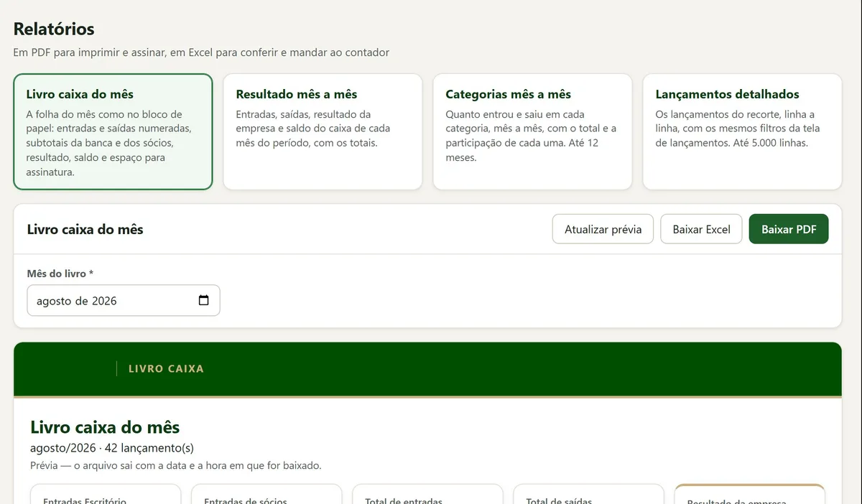Click the Mês do livro date field
Viewport: 862px width, 504px height.
(x=124, y=301)
